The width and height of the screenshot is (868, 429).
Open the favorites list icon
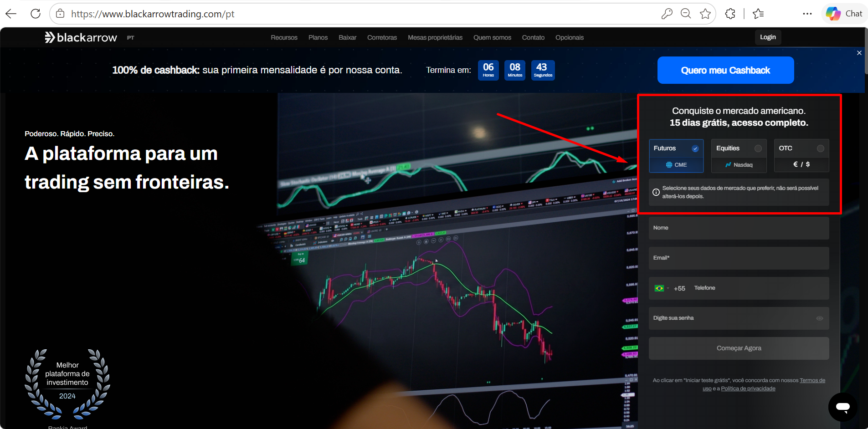pos(758,14)
